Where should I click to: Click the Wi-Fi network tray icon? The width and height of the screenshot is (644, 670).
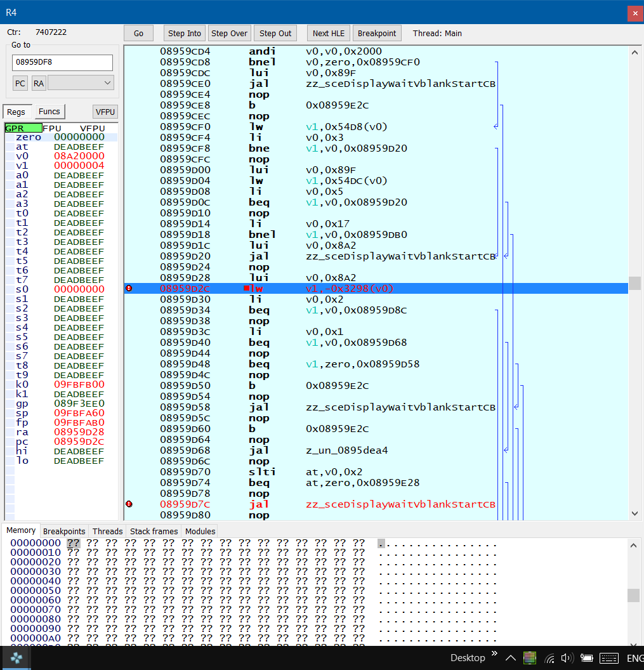549,658
